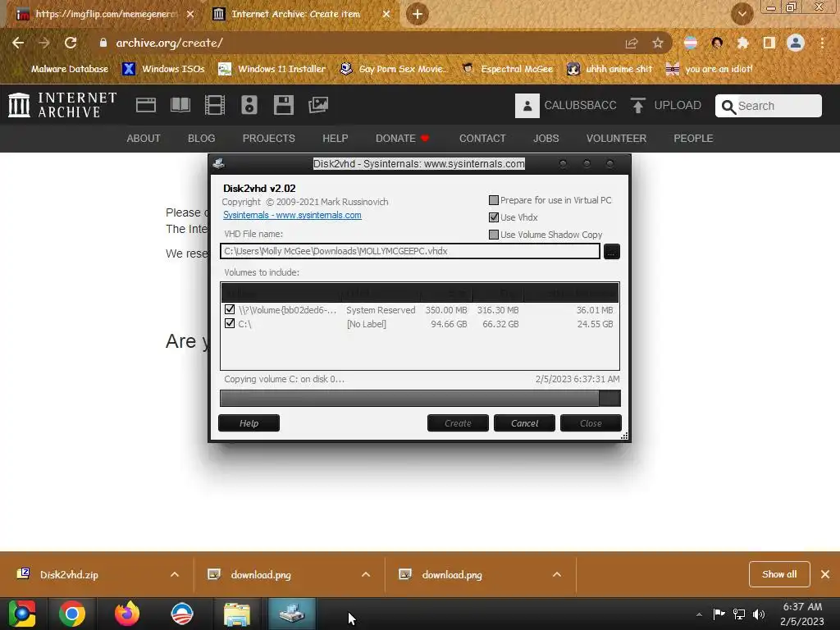
Task: Open File Explorer from the taskbar
Action: pyautogui.click(x=237, y=614)
